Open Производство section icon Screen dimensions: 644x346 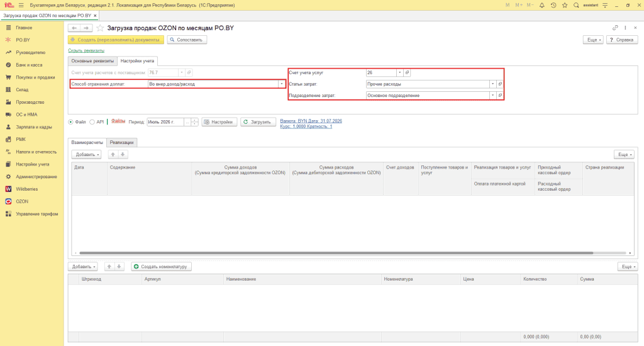pyautogui.click(x=8, y=102)
